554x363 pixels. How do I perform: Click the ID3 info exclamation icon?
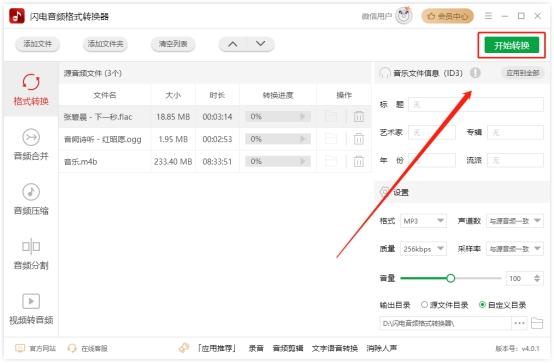[475, 73]
